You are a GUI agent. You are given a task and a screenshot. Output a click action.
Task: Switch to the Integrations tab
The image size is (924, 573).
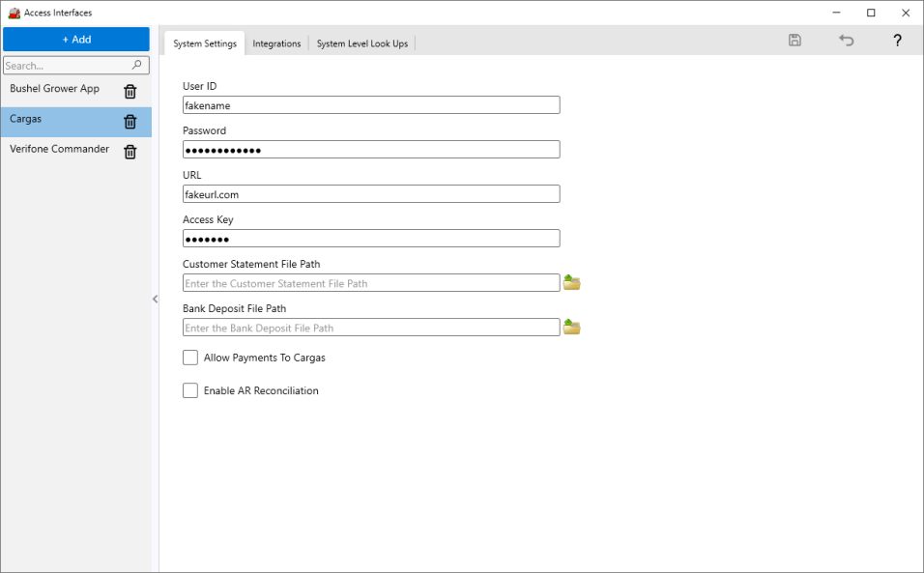point(276,43)
